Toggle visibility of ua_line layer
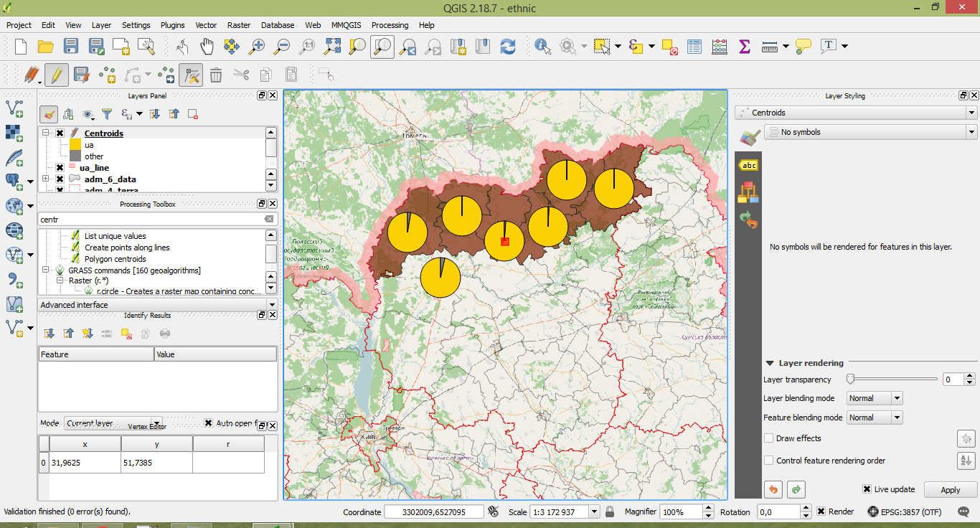 coord(60,168)
